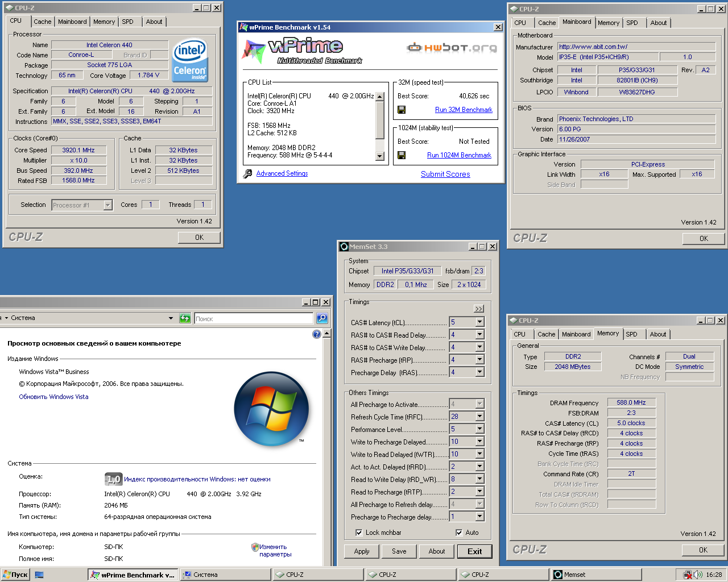728x582 pixels.
Task: Open the RAS# to CAS# Read Delay dropdown
Action: 479,334
